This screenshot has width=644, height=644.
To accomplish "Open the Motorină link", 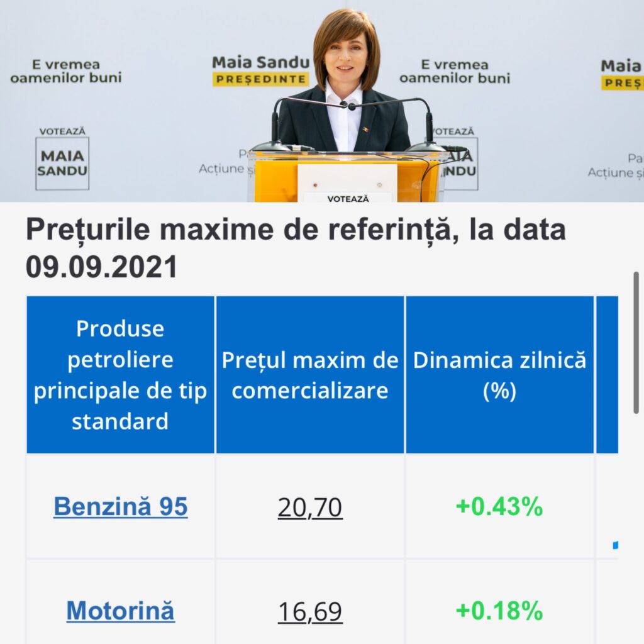I will pyautogui.click(x=120, y=611).
